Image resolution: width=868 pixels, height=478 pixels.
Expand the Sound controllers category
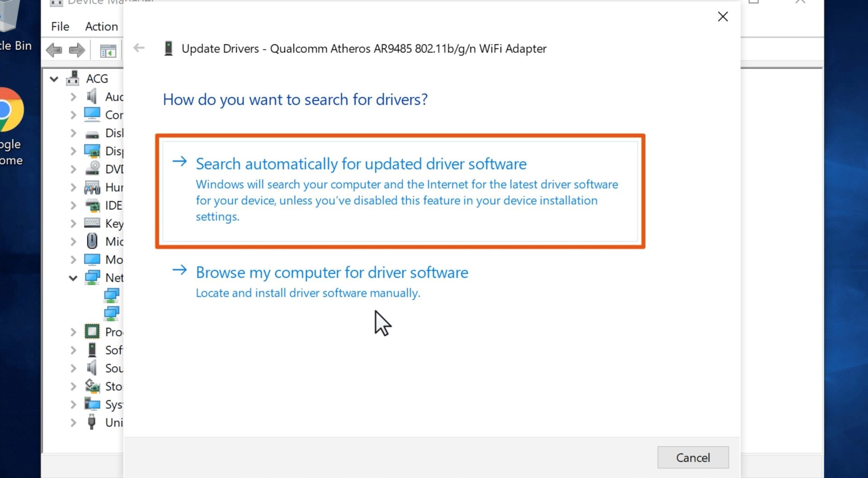(x=73, y=368)
